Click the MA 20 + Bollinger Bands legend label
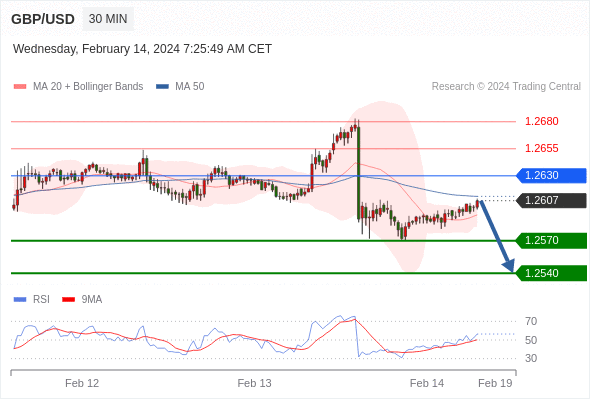The image size is (590, 400). [88, 87]
